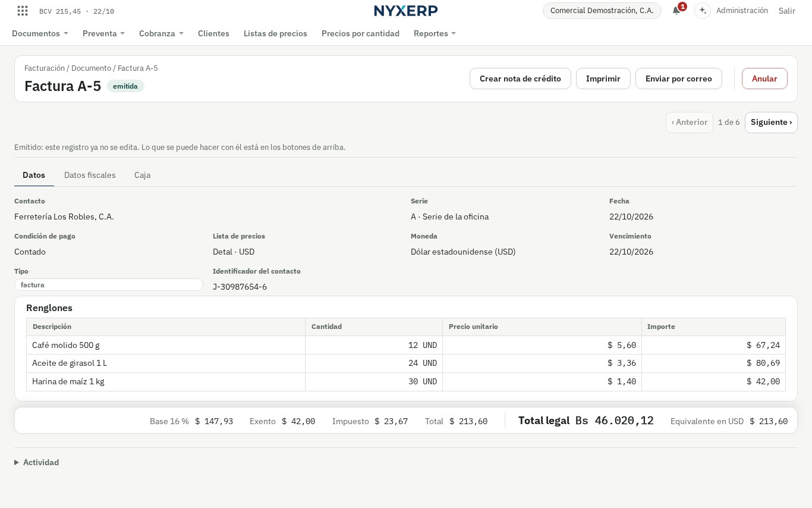Click the Serie value A · Serie de la oficina

(449, 217)
